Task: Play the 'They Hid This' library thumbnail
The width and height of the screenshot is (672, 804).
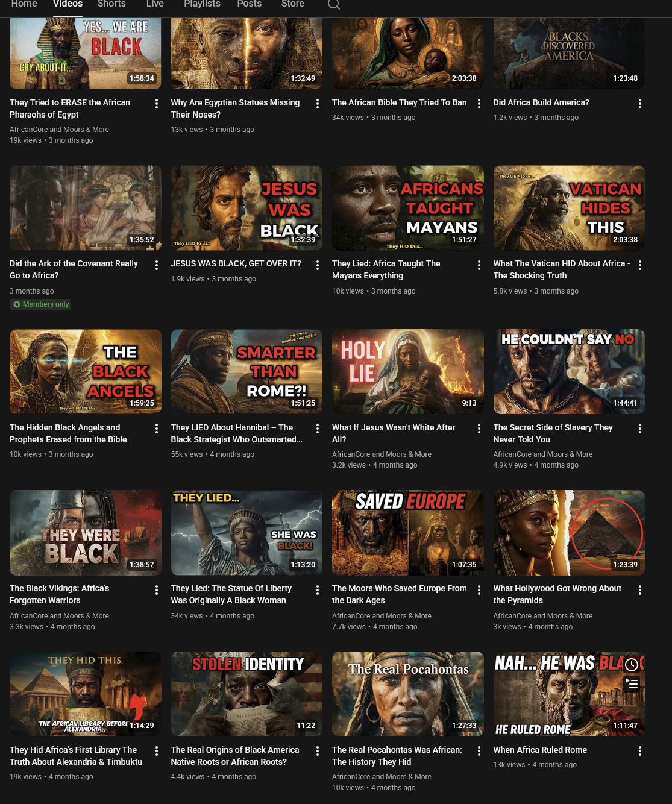Action: tap(86, 694)
